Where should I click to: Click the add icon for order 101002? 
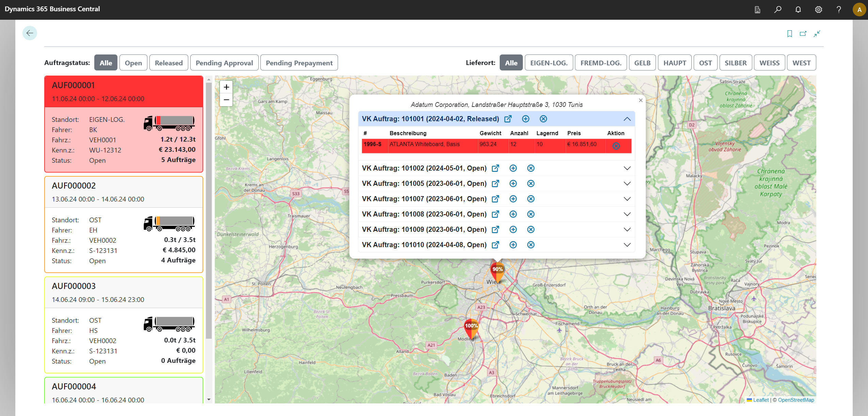(513, 168)
